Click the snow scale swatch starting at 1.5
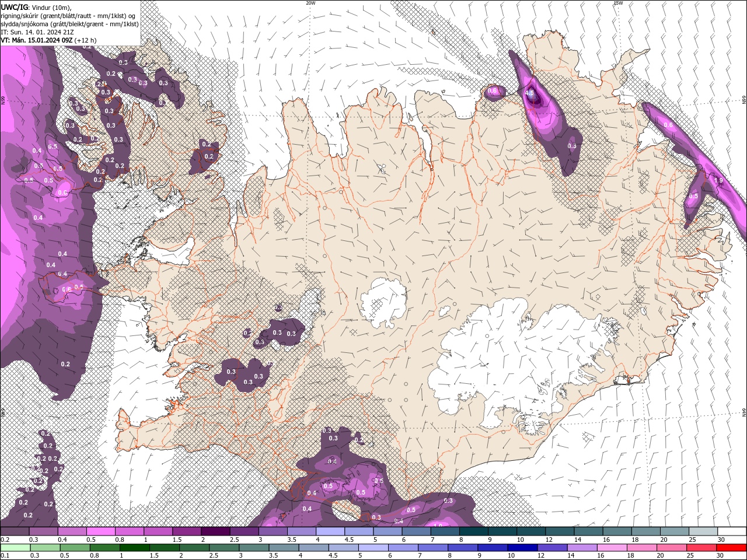Image resolution: width=747 pixels, height=560 pixels. (187, 531)
